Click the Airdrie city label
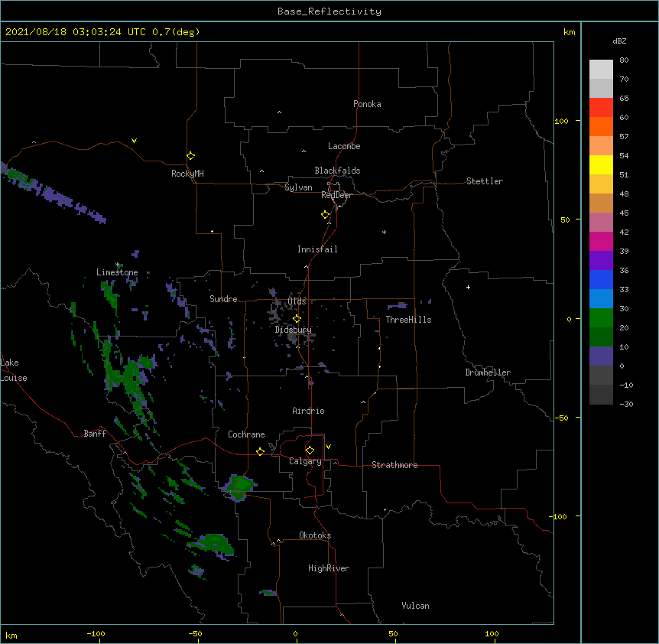The height and width of the screenshot is (644, 659). point(309,411)
